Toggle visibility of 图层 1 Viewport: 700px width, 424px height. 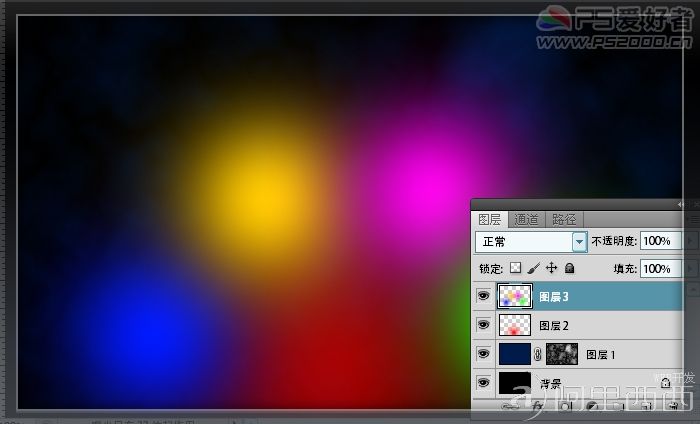pos(483,354)
